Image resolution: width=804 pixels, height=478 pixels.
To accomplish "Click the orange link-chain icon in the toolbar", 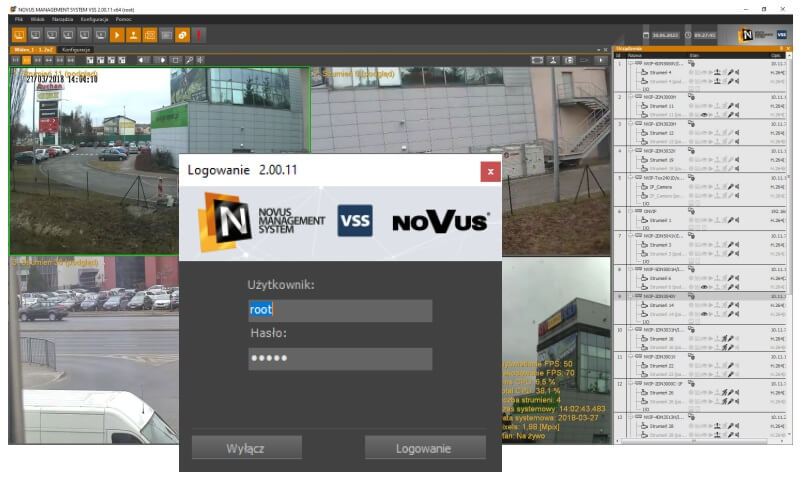I will (x=182, y=35).
